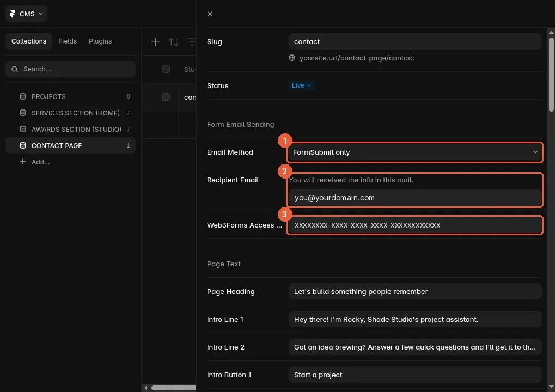Image resolution: width=555 pixels, height=392 pixels.
Task: Click the 'Form Email Sending' section heading
Action: point(240,124)
